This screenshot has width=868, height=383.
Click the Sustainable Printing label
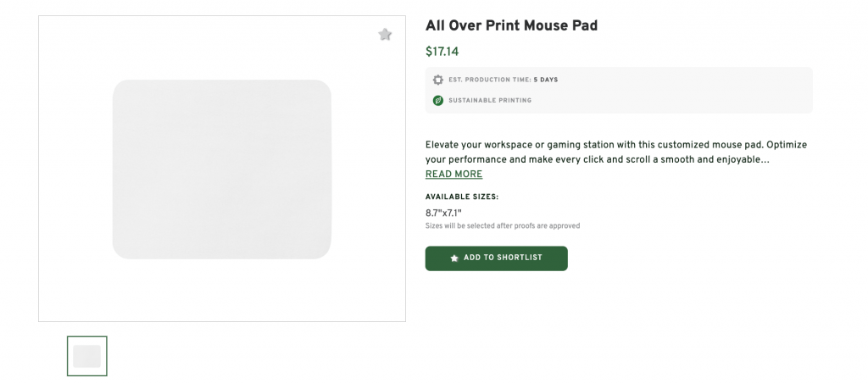490,101
